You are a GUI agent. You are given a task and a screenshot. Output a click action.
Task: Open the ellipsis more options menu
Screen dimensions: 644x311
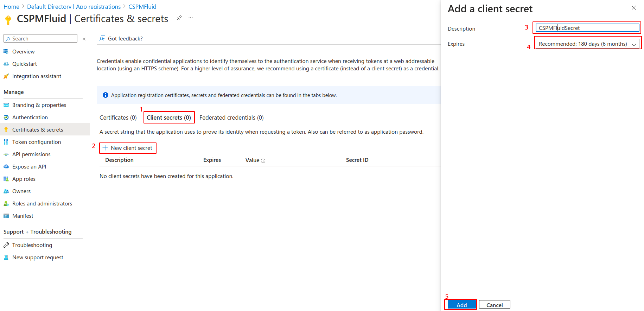click(x=191, y=18)
